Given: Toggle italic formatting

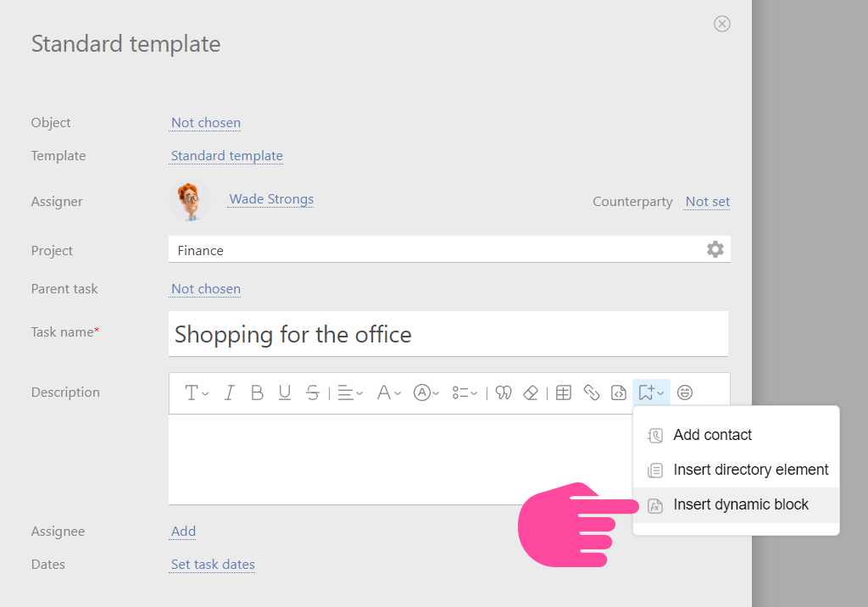Looking at the screenshot, I should click(229, 393).
